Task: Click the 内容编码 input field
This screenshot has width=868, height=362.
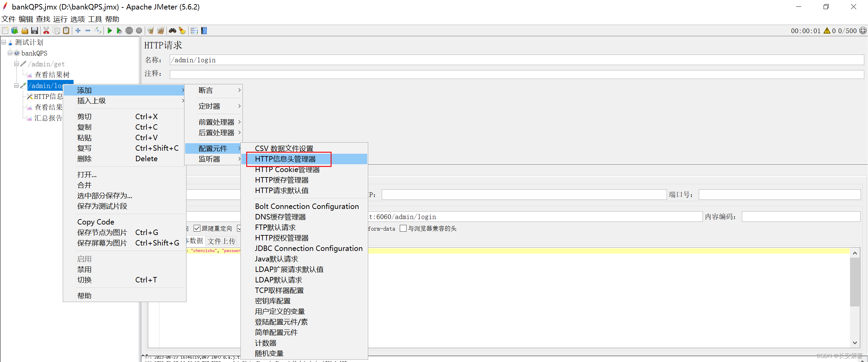Action: (801, 217)
